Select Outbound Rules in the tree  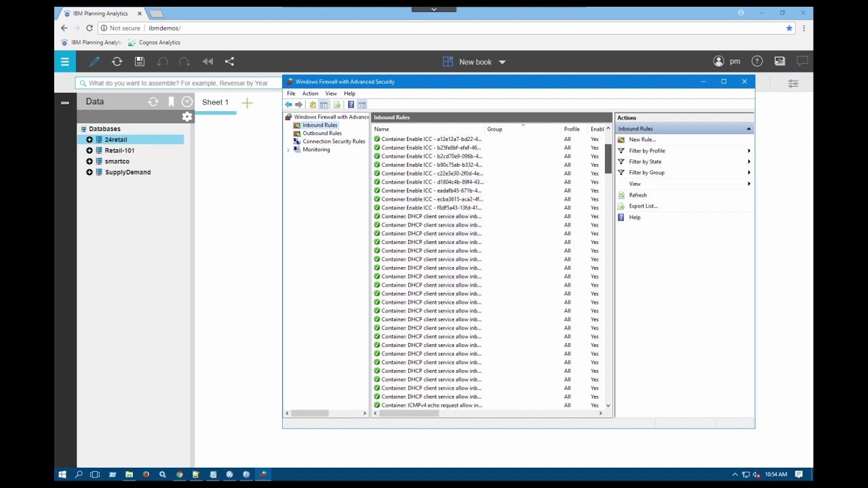click(x=322, y=134)
